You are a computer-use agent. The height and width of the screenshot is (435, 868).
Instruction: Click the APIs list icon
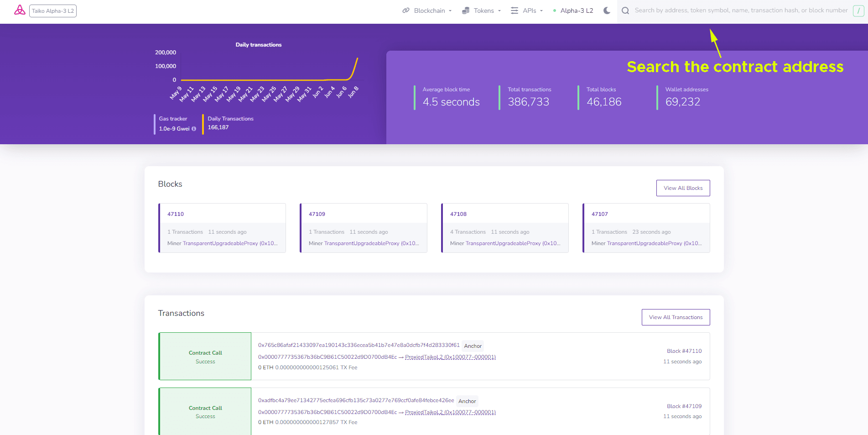(515, 10)
